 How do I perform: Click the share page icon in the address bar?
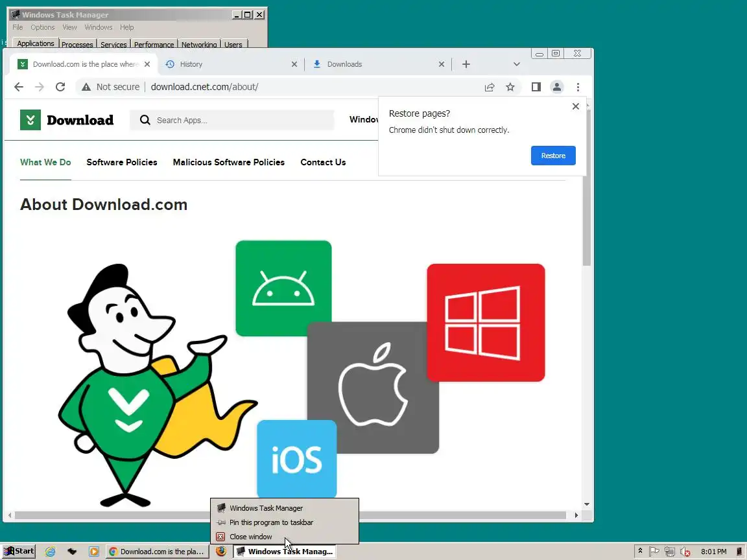tap(490, 87)
